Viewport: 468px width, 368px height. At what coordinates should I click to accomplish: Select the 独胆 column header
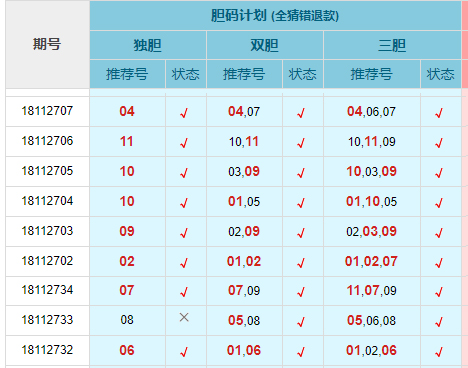pos(148,45)
